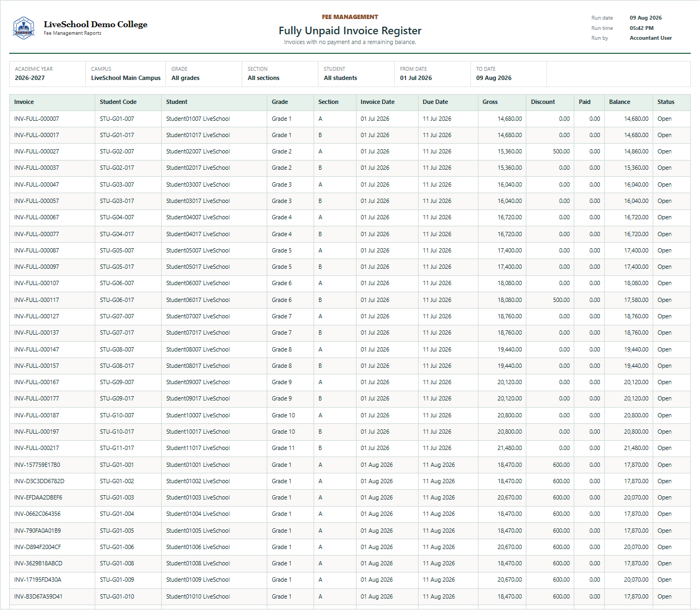Screen dimensions: 700x610
Task: Click the 21,480.00 gross on INV-FULL-000217
Action: click(x=509, y=448)
